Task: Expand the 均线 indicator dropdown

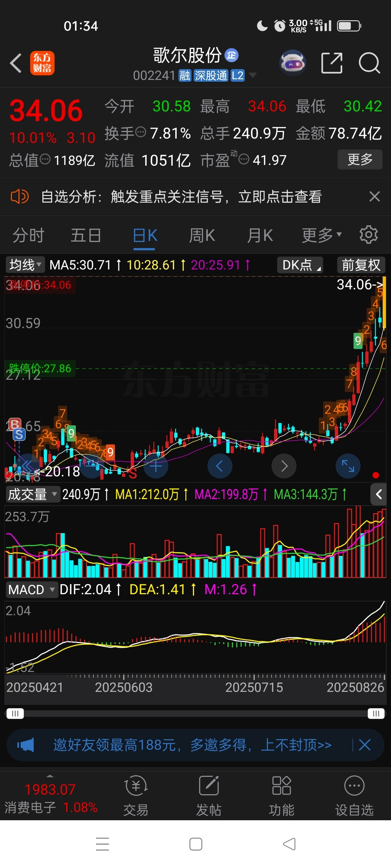Action: coord(25,265)
